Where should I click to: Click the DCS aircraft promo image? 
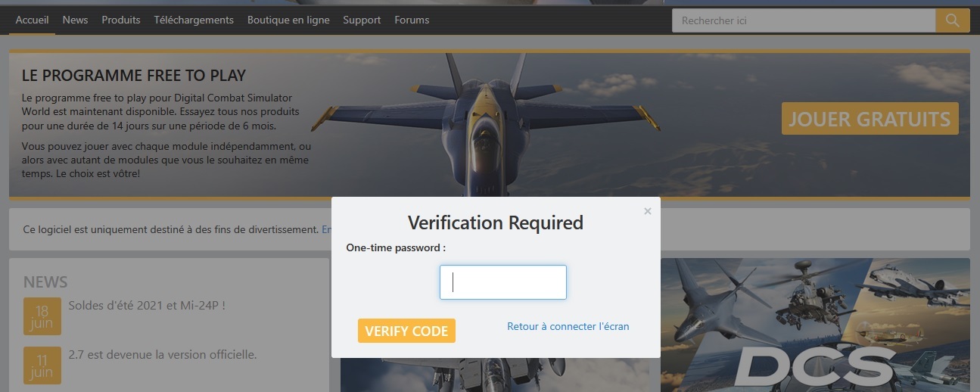pos(815,325)
